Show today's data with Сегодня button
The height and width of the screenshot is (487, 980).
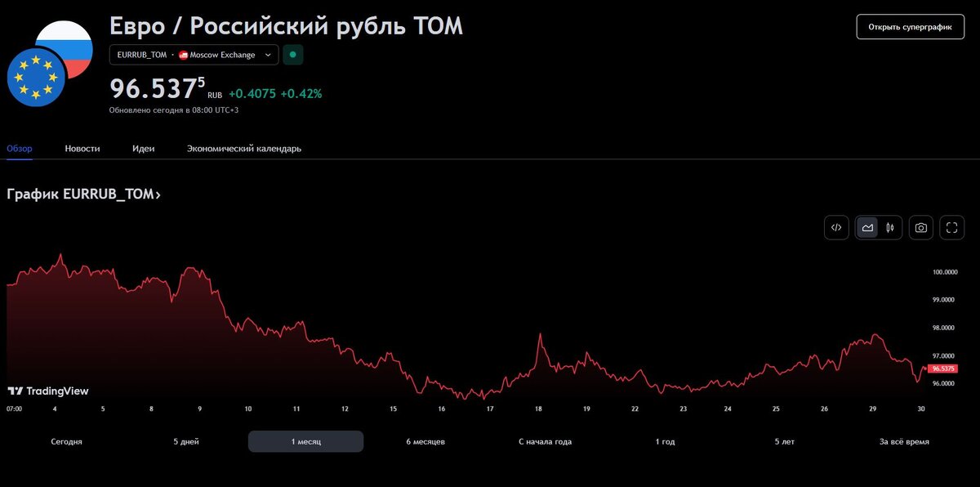click(65, 440)
